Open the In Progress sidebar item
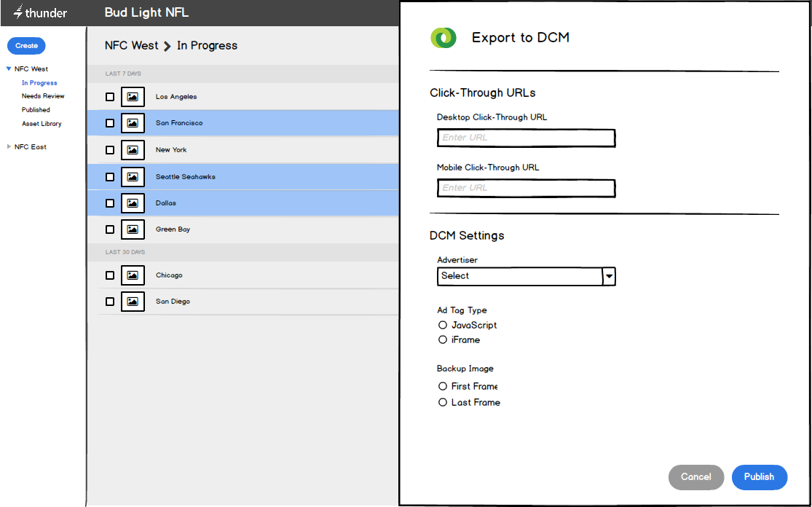The image size is (812, 507). [x=39, y=83]
